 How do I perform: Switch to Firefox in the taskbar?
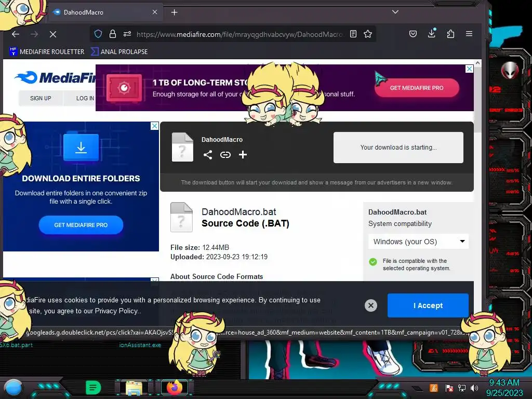click(175, 387)
